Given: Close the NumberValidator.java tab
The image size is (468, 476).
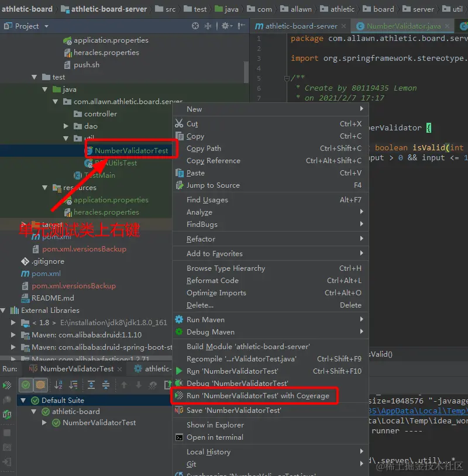Looking at the screenshot, I should [x=447, y=26].
